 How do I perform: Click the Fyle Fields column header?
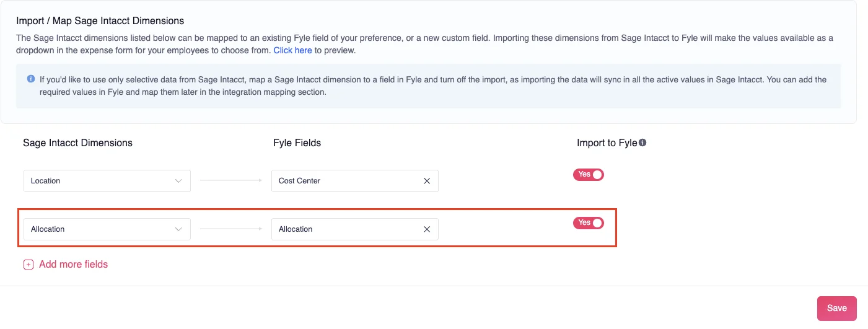[297, 143]
